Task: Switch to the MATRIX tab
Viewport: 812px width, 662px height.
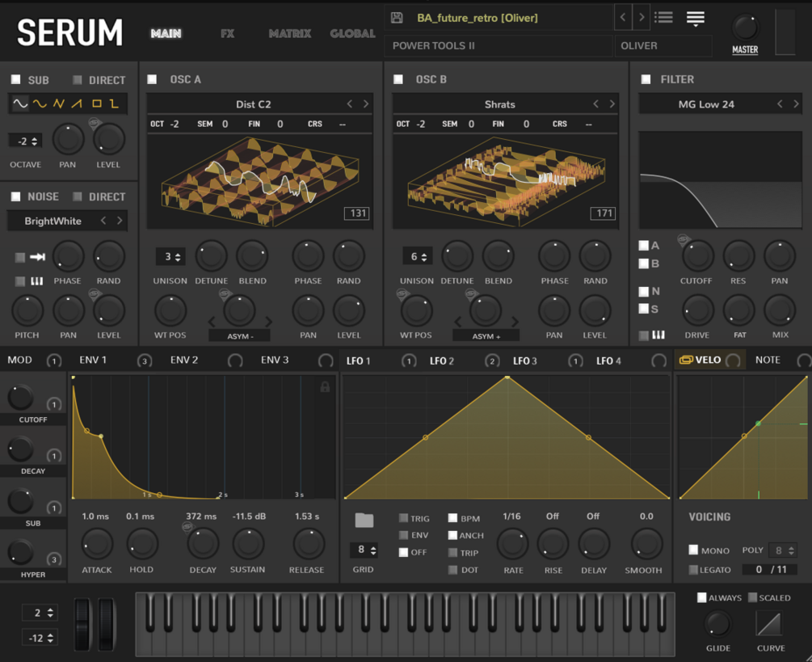Action: (x=289, y=34)
